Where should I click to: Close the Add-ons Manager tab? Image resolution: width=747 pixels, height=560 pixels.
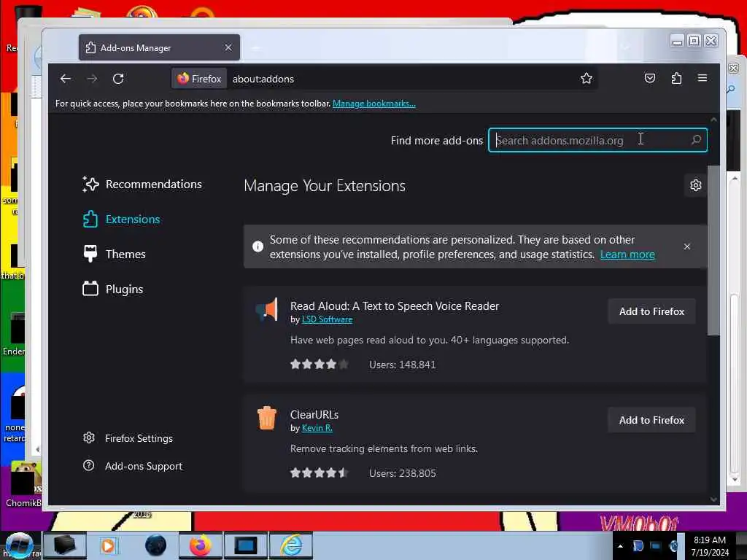[x=228, y=47]
